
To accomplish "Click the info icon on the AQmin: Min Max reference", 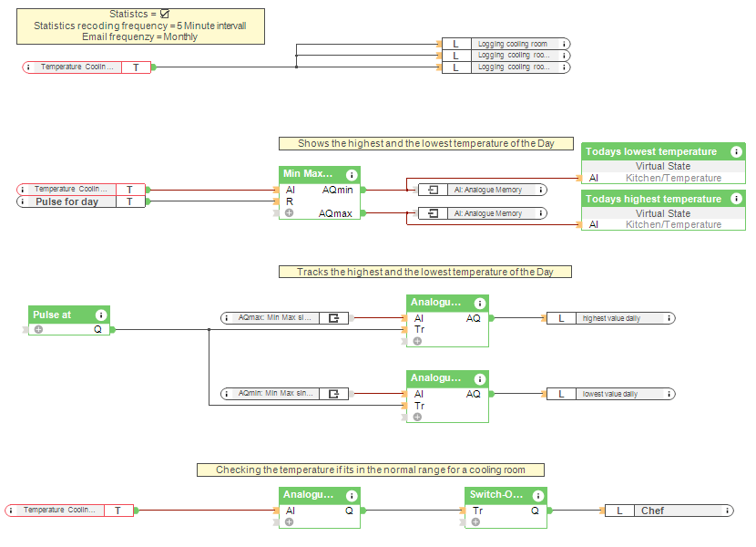I will coord(227,394).
